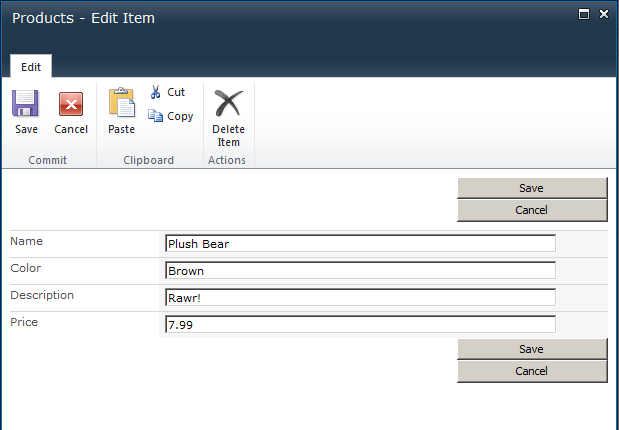
Task: Close the Products Edit Item dialog
Action: pyautogui.click(x=604, y=14)
